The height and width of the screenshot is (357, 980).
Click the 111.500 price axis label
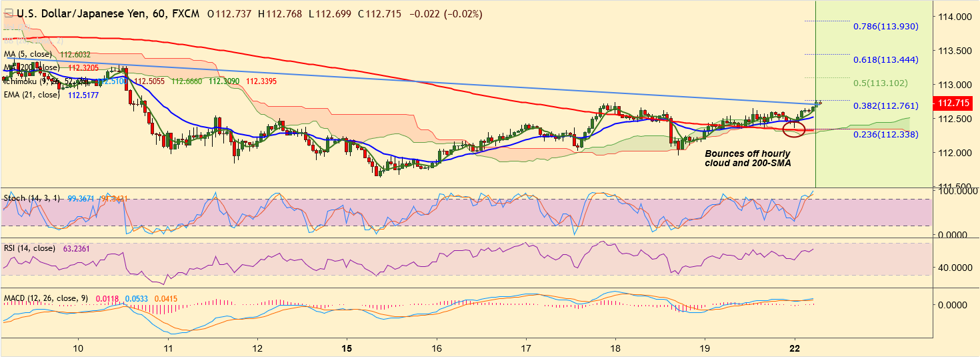tap(956, 186)
